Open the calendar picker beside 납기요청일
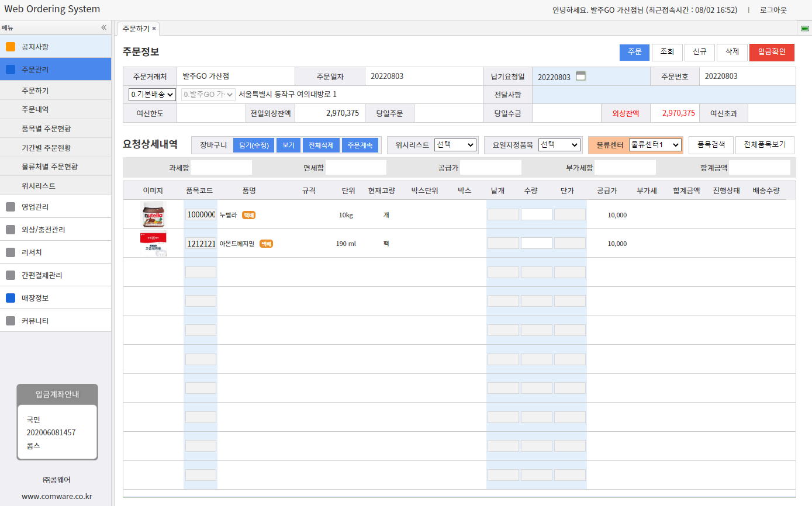812x506 pixels. coord(581,76)
